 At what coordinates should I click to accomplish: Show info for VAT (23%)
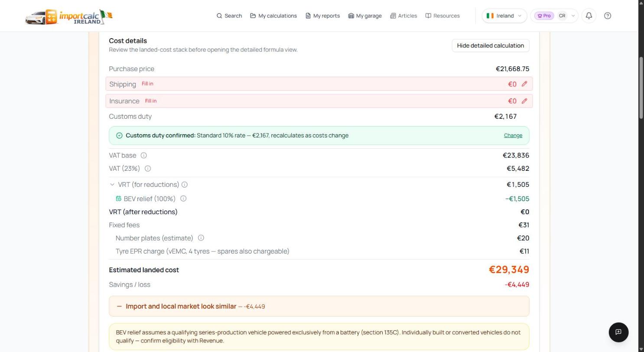pos(148,168)
